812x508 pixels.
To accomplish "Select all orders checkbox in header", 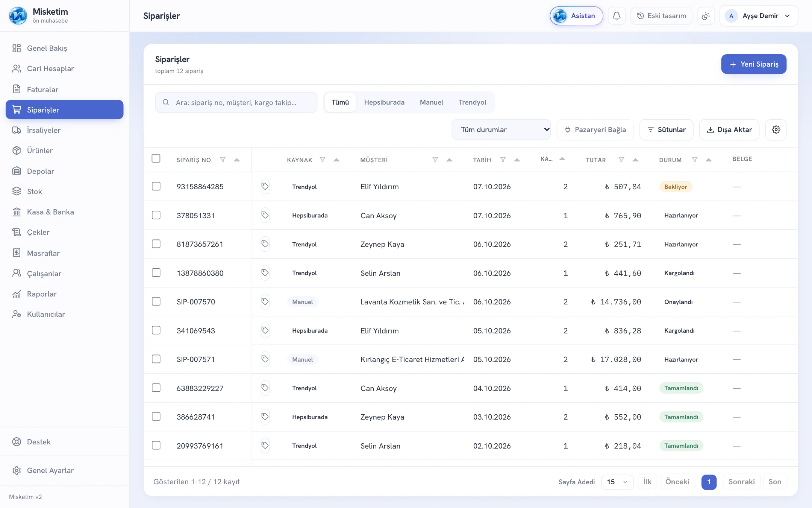I will [156, 158].
